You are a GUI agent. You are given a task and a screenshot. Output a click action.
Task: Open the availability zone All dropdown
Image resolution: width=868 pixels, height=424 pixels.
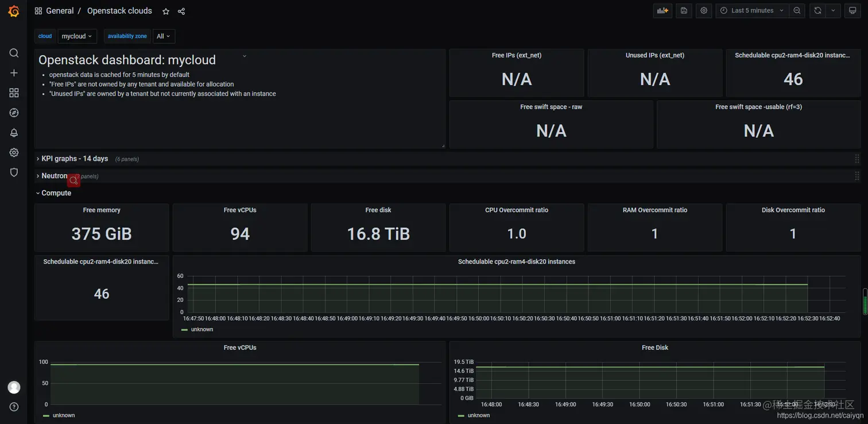(164, 36)
